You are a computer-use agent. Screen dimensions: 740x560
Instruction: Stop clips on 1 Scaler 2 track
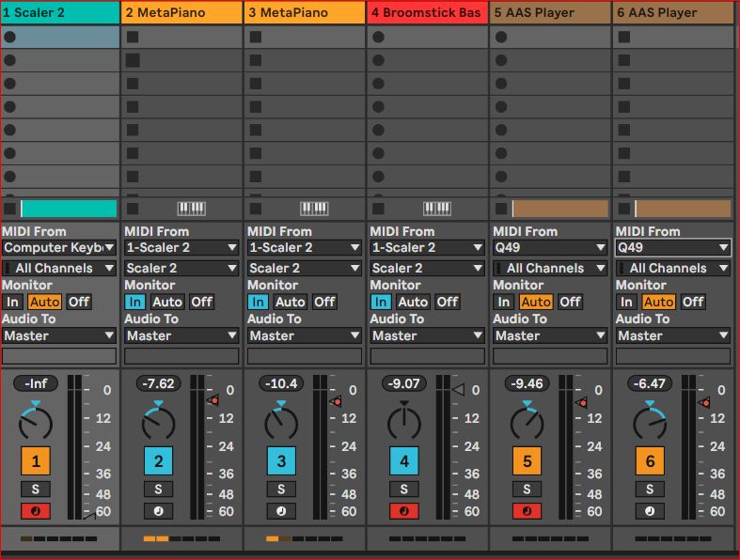pyautogui.click(x=10, y=209)
